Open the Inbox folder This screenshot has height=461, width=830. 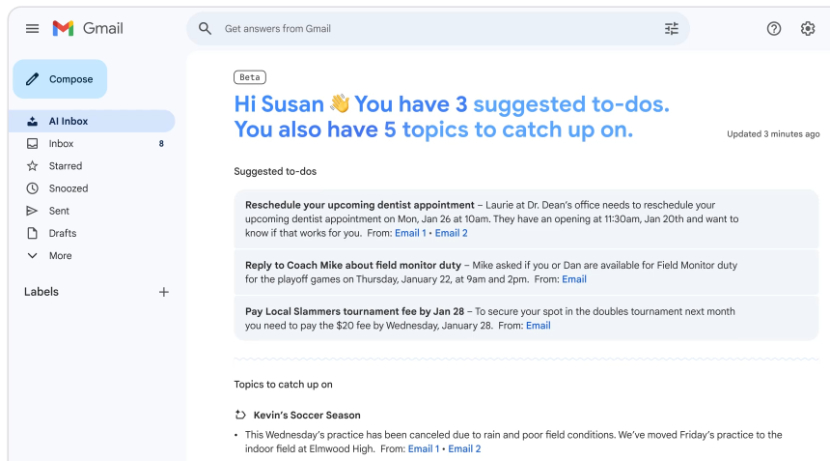point(61,144)
